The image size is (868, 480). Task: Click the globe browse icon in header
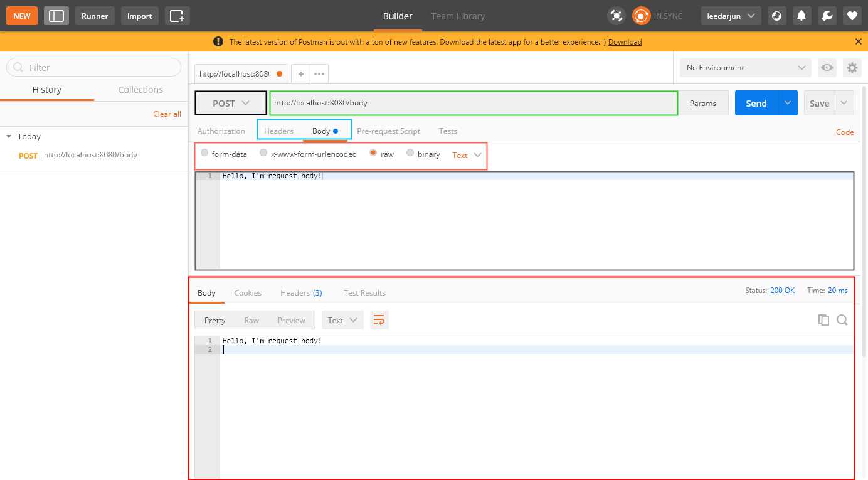(776, 16)
